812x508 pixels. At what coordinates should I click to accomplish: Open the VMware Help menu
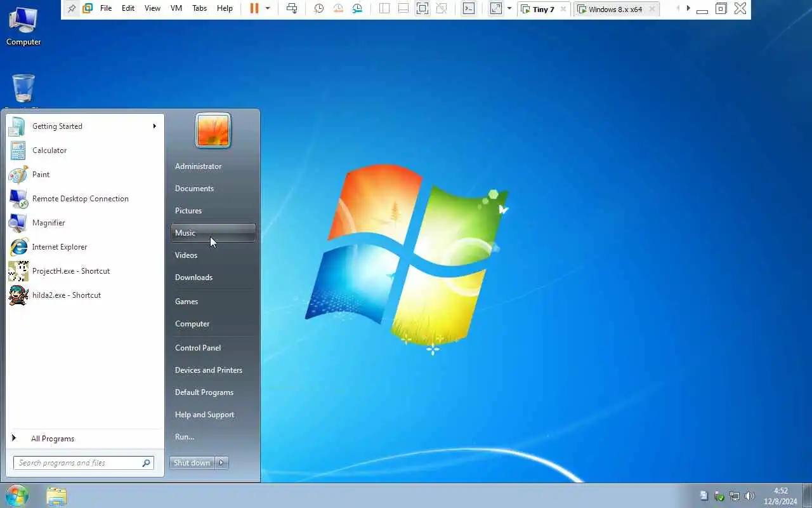coord(225,8)
